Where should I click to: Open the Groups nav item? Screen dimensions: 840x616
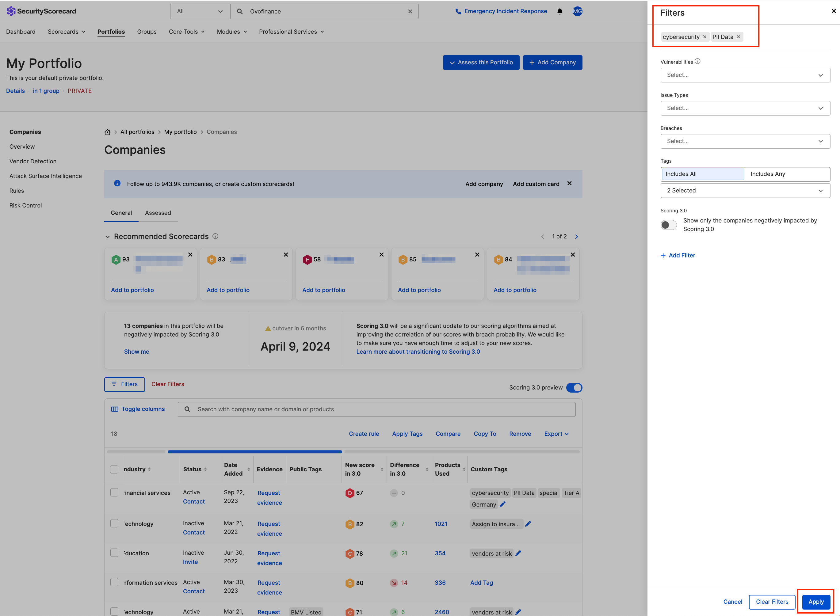(x=147, y=32)
